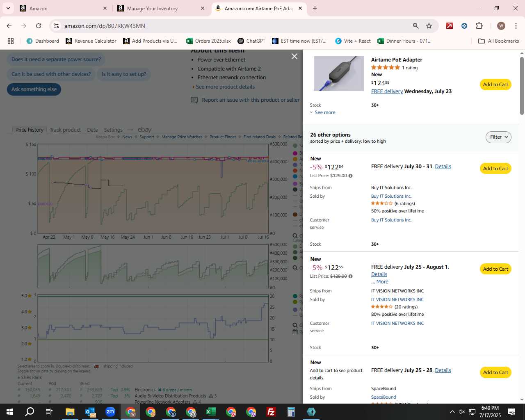The width and height of the screenshot is (525, 420).
Task: Switch to Keepa Data tab
Action: 92,130
